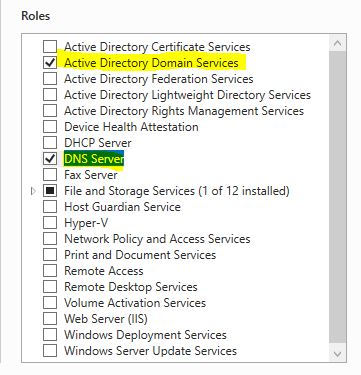Click the Roles list vertical scrollbar thumb
361x375 pixels.
(337, 197)
